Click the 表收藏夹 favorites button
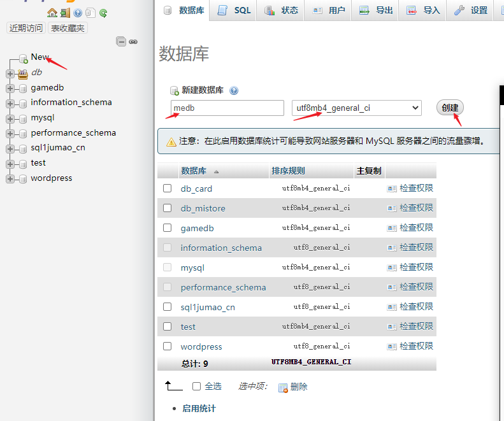Screen dimensions: 504x421 (68, 28)
